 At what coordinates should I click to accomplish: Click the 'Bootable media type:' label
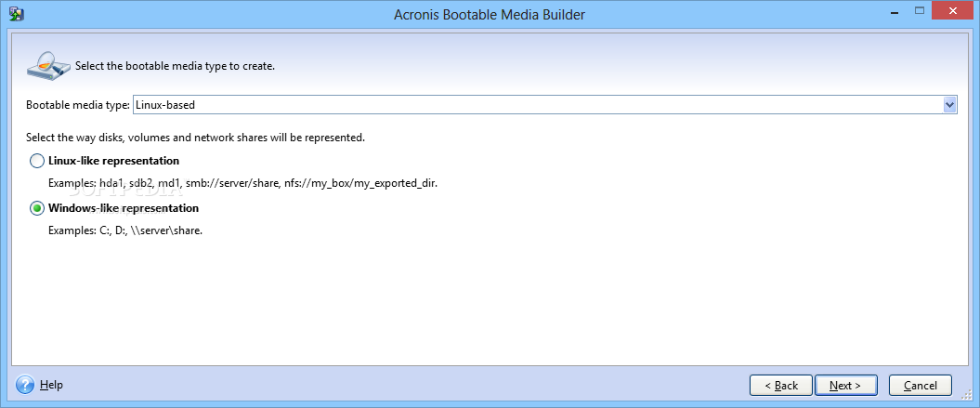coord(77,105)
